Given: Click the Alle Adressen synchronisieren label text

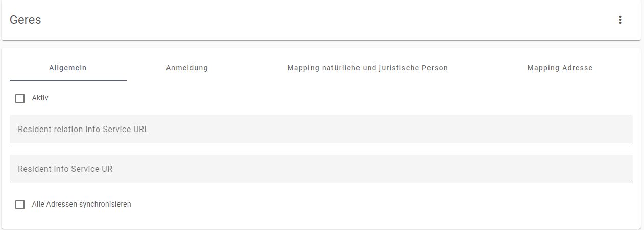Looking at the screenshot, I should coord(81,204).
